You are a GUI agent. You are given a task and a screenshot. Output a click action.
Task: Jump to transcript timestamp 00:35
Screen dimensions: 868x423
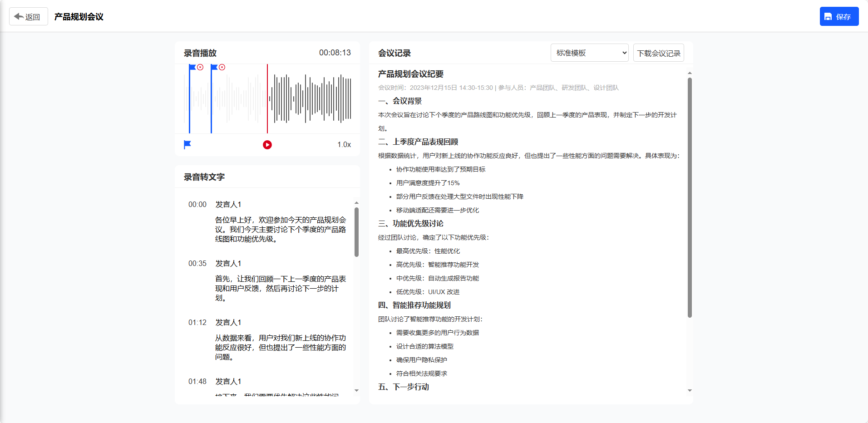coord(197,264)
